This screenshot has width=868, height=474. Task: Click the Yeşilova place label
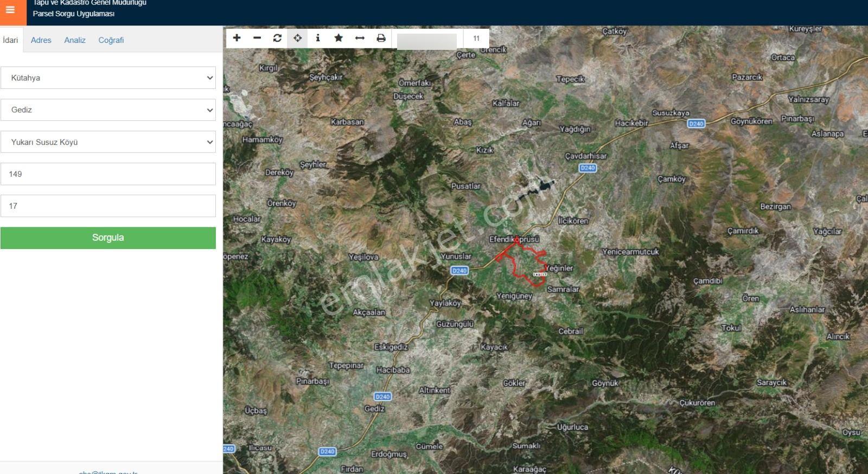(x=363, y=257)
